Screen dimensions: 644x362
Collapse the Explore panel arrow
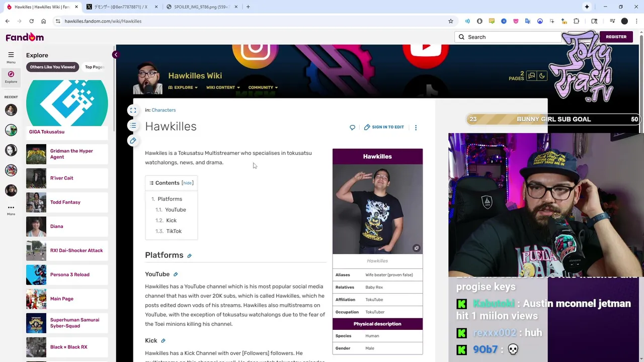pos(116,55)
